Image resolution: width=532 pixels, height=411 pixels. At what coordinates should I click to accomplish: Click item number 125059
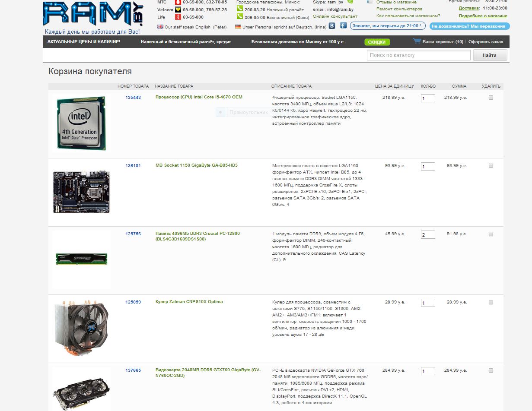pyautogui.click(x=133, y=302)
